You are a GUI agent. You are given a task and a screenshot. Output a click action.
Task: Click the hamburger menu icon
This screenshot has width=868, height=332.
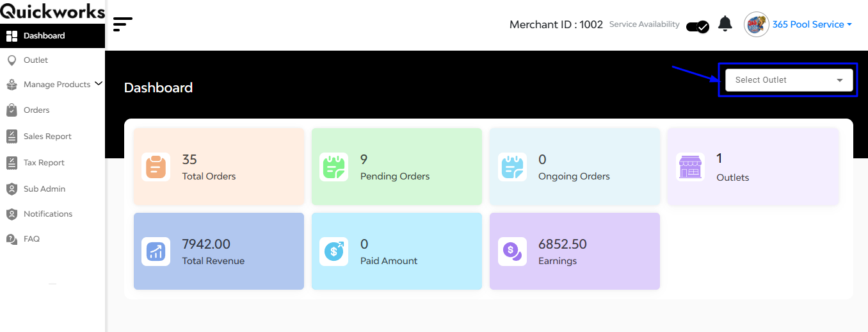pyautogui.click(x=122, y=24)
